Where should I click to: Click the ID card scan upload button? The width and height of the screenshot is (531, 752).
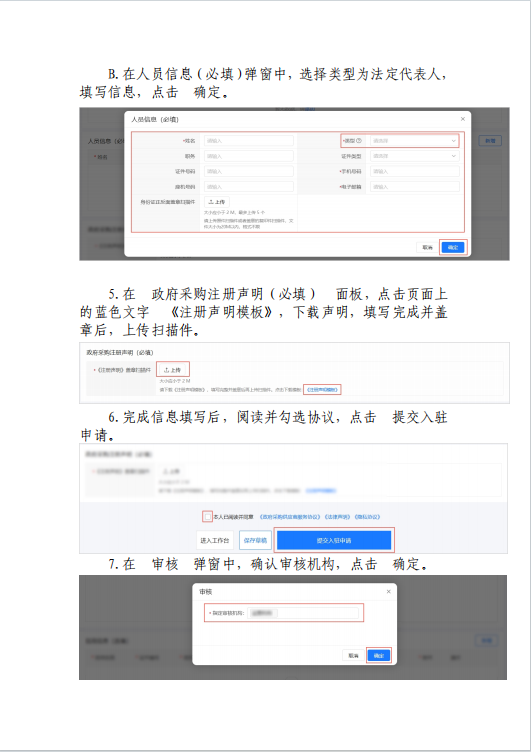[x=216, y=202]
